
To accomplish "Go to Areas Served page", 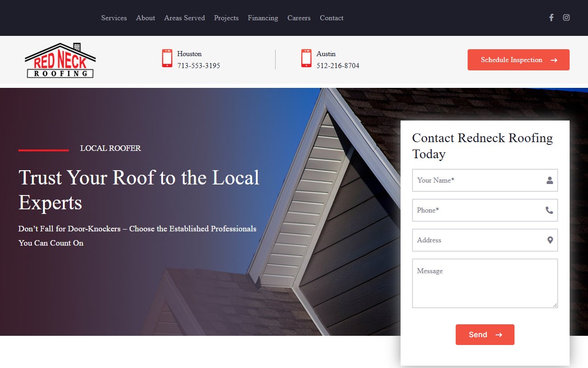I will [x=185, y=18].
